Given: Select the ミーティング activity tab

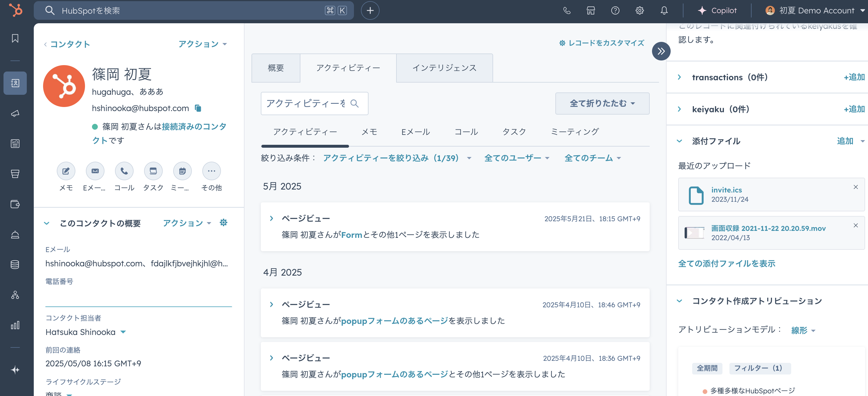Looking at the screenshot, I should (575, 132).
